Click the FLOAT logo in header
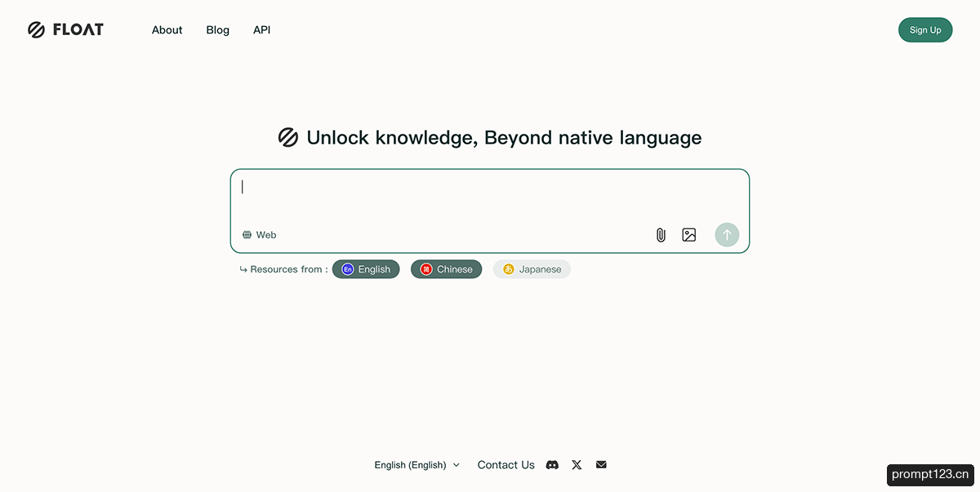The height and width of the screenshot is (492, 980). 65,30
